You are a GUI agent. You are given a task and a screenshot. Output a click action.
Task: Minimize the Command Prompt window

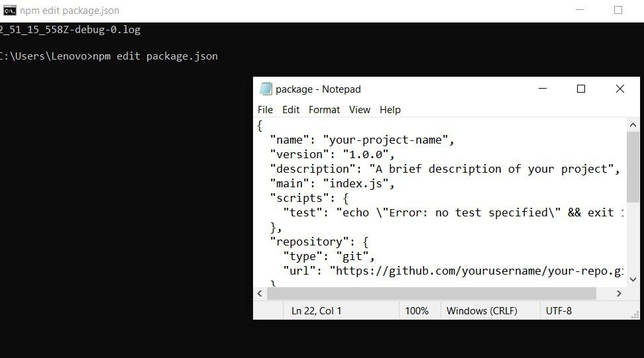[x=580, y=10]
